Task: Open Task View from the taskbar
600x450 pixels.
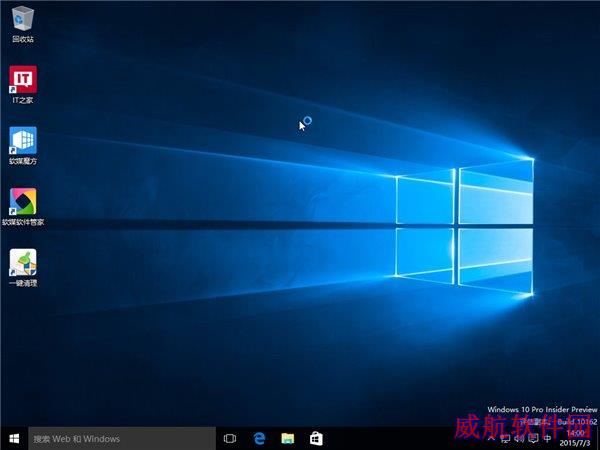Action: point(230,439)
